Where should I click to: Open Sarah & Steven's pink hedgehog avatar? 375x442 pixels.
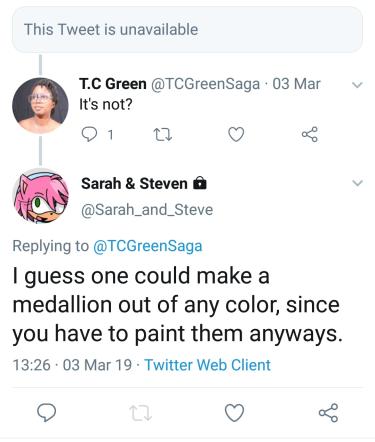(40, 196)
